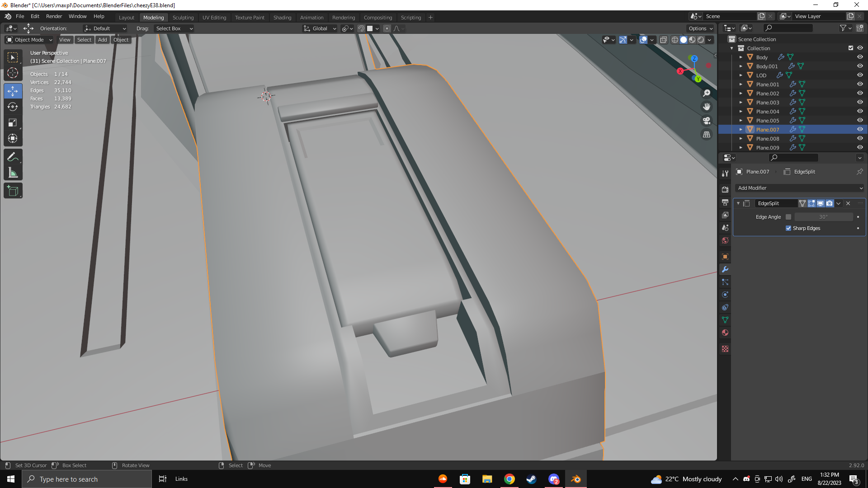The image size is (868, 488).
Task: Select the Annotate pencil tool
Action: point(13,157)
